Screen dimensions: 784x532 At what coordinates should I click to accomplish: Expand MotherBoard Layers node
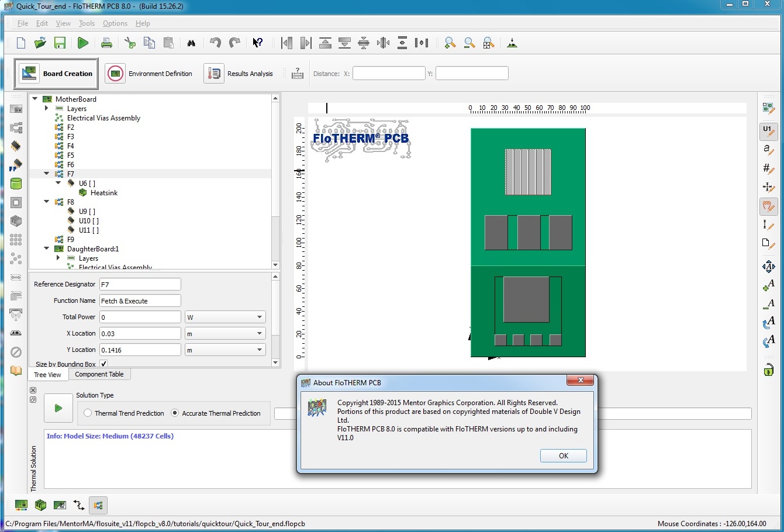[x=47, y=108]
